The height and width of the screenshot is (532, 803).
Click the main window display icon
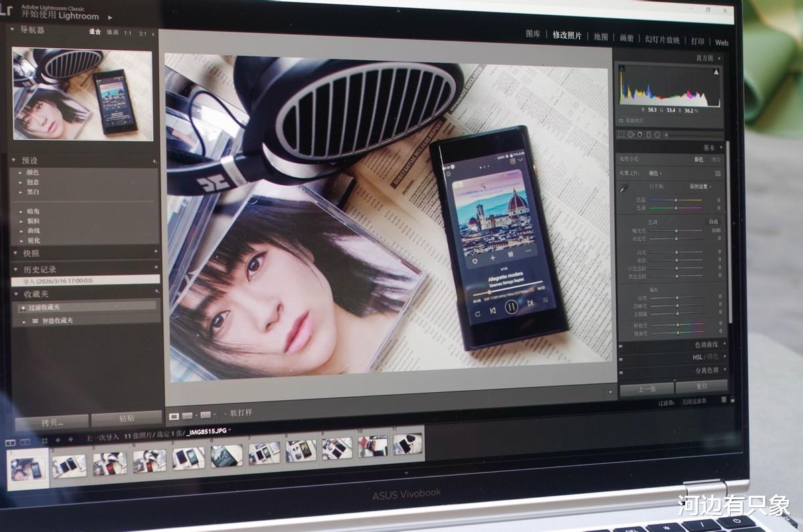(11, 442)
